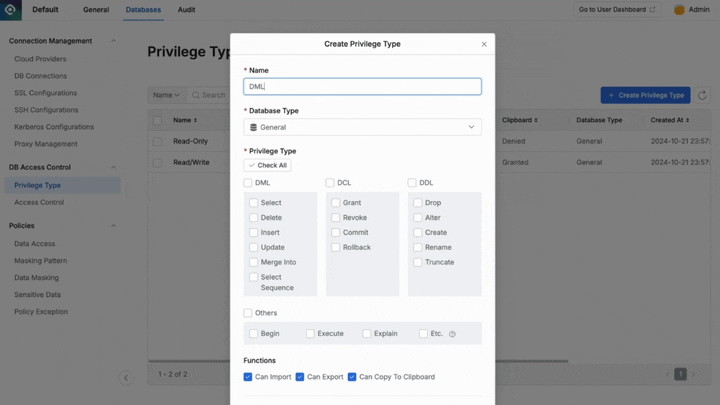720x405 pixels.
Task: Collapse the Policies section
Action: pos(113,225)
